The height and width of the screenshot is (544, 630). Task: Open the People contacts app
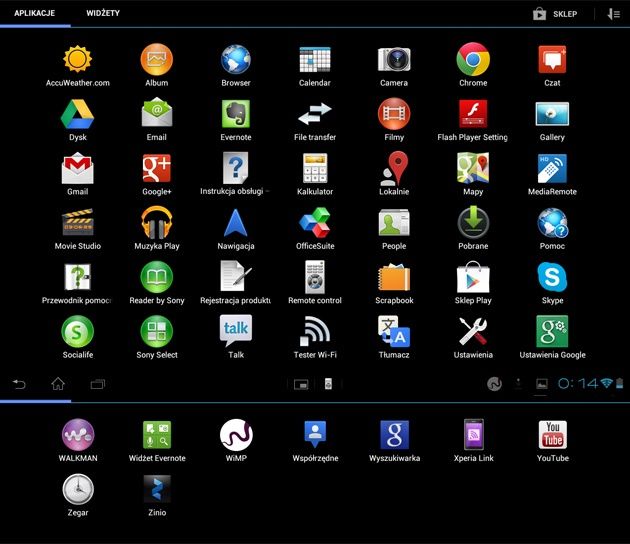click(394, 223)
